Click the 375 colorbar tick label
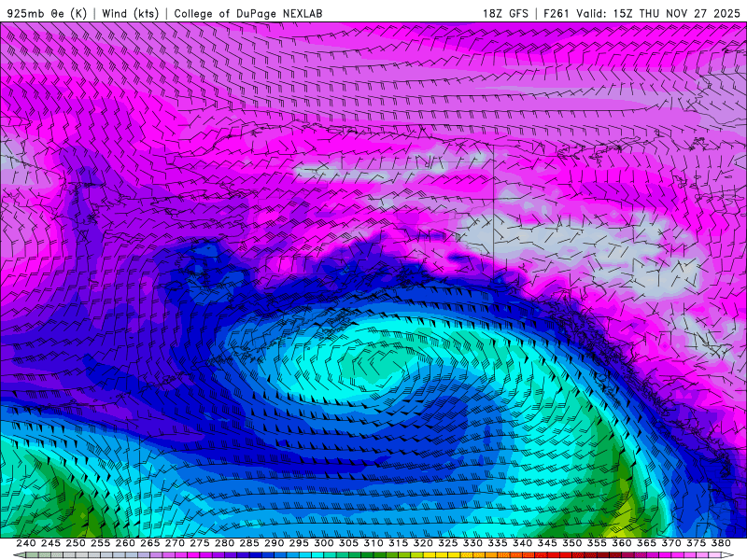 tap(696, 543)
